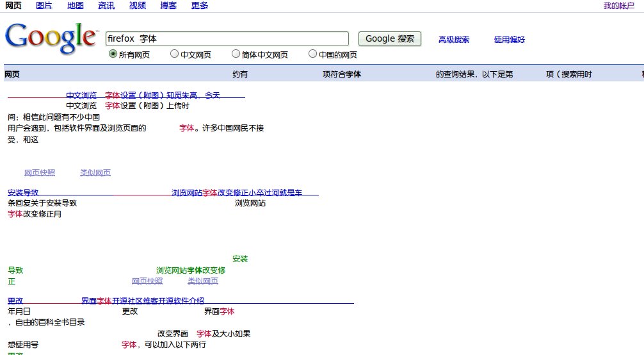Click green URL text 浏览网站字体改变修
The image size is (644, 355).
[x=191, y=270]
